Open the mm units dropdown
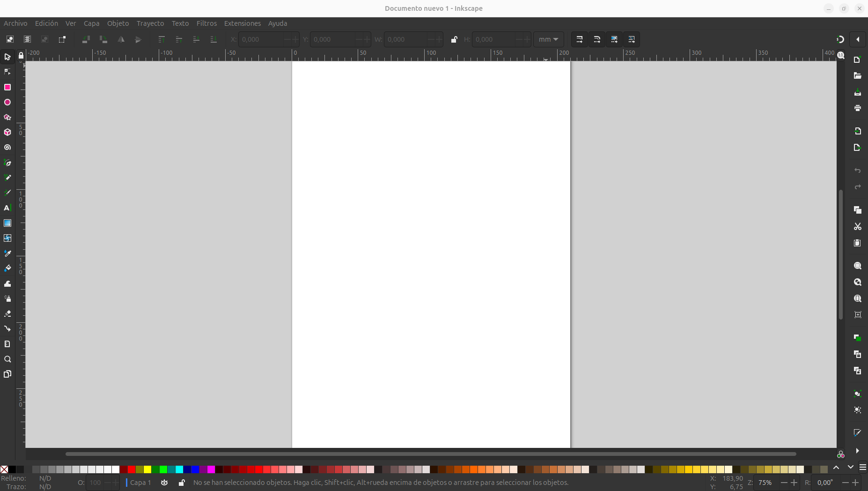Screen dimensions: 868x491 click(x=549, y=39)
